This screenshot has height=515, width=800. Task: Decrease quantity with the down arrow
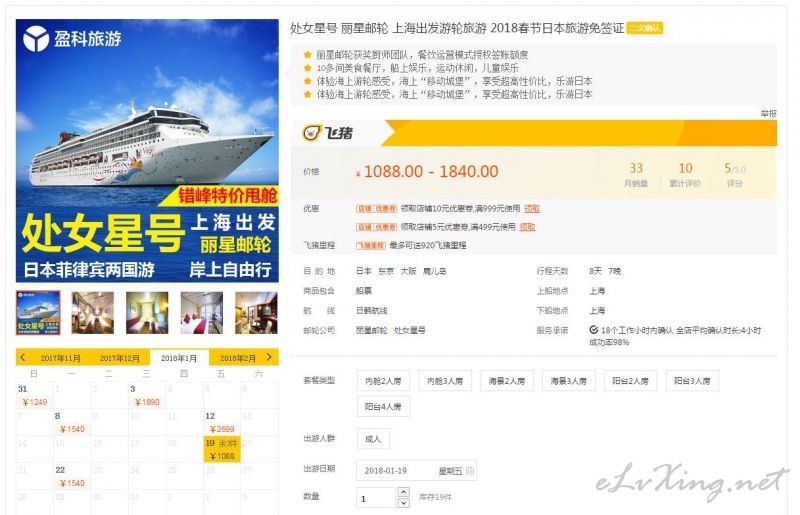click(403, 503)
